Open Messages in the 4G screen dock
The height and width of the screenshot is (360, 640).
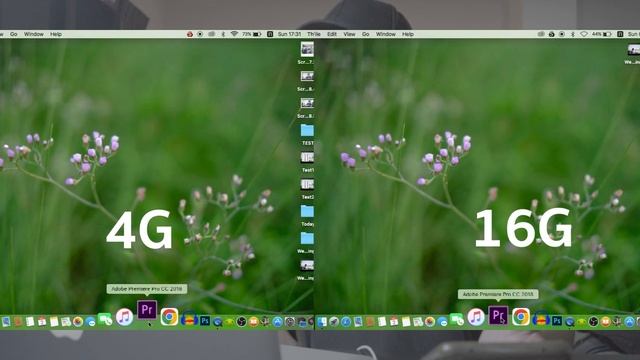pos(90,322)
